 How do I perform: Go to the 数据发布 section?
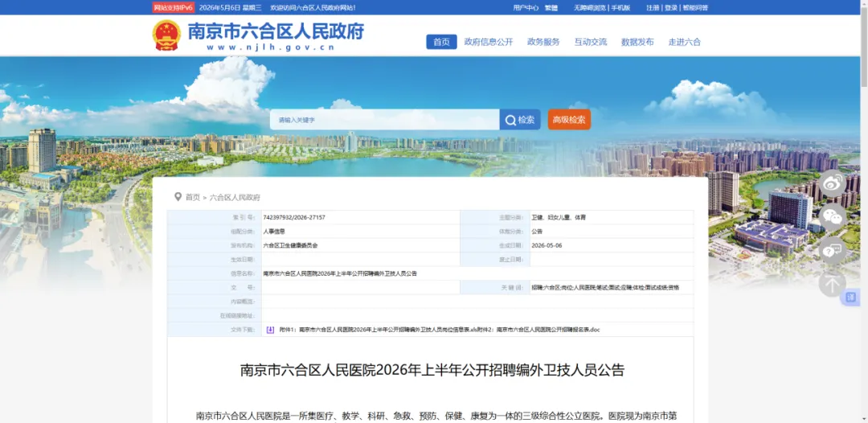(637, 42)
